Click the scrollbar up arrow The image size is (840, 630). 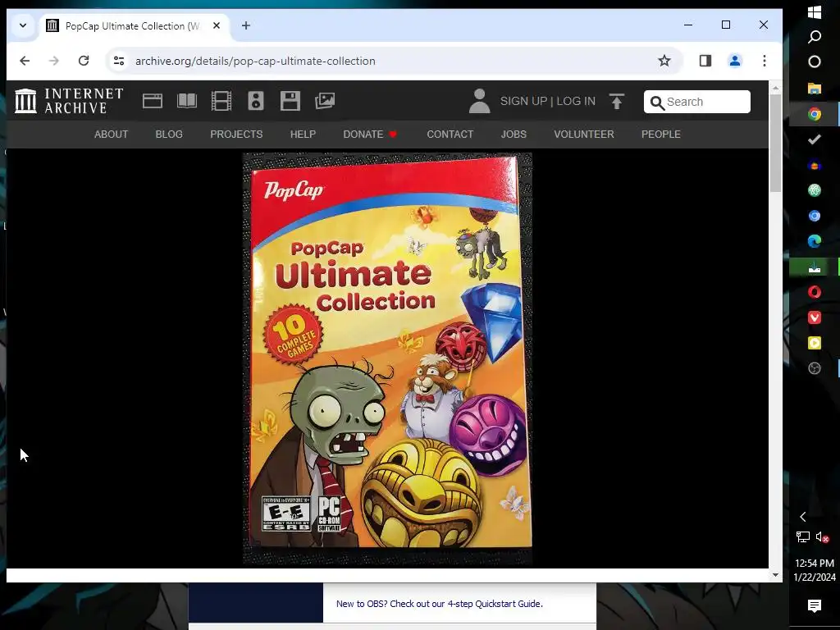click(775, 87)
